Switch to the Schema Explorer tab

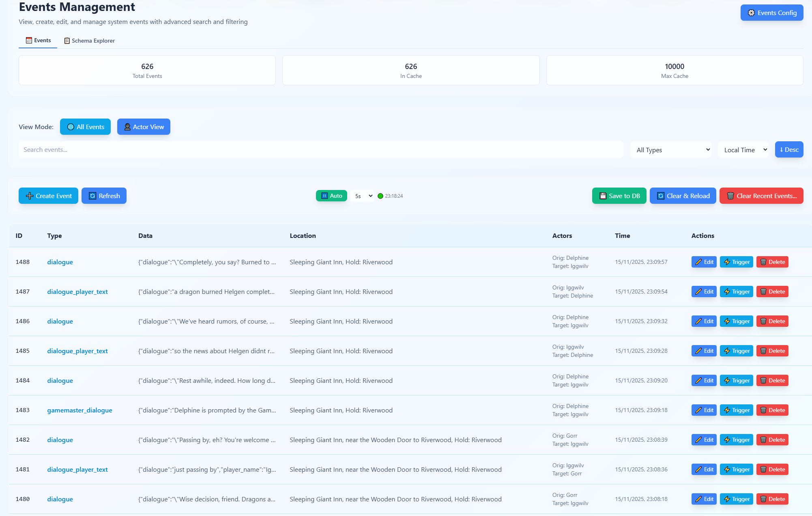[89, 41]
